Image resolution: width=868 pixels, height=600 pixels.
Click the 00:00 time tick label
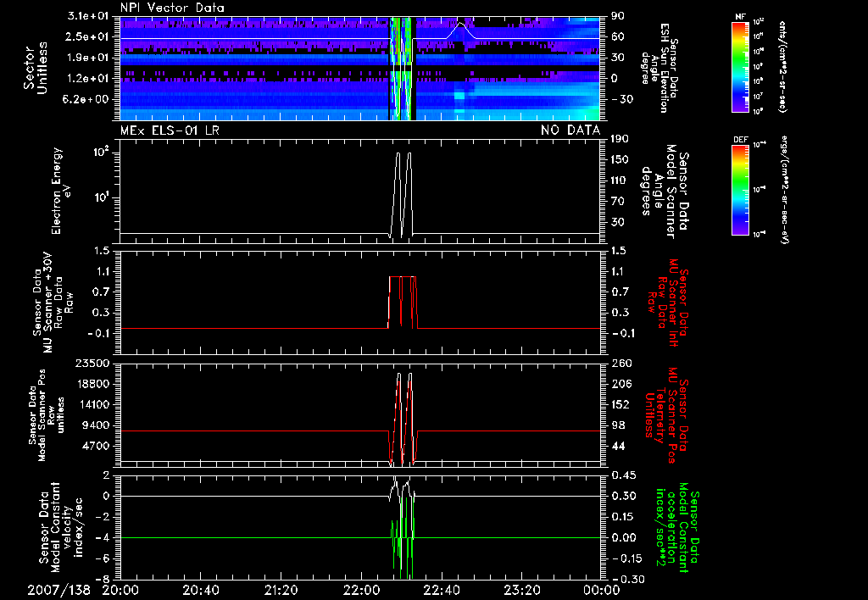602,590
